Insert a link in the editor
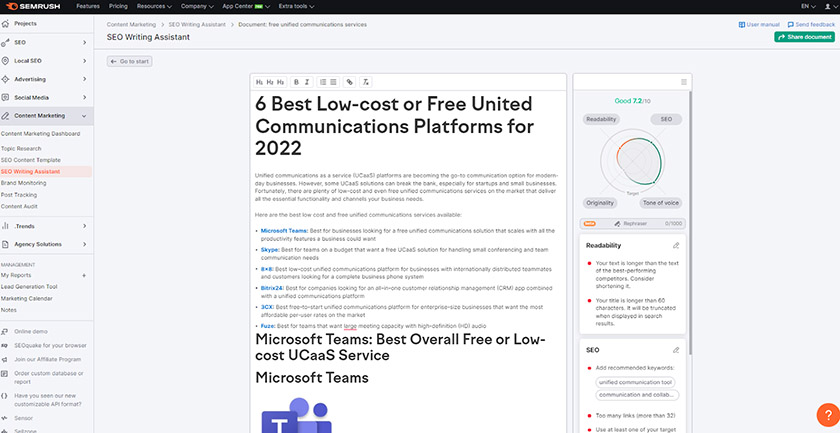840x433 pixels. pos(349,82)
